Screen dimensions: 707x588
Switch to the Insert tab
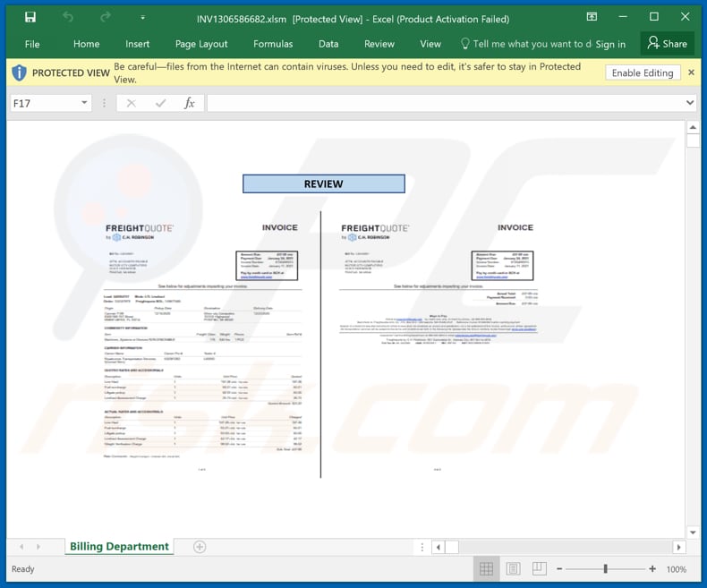click(137, 44)
